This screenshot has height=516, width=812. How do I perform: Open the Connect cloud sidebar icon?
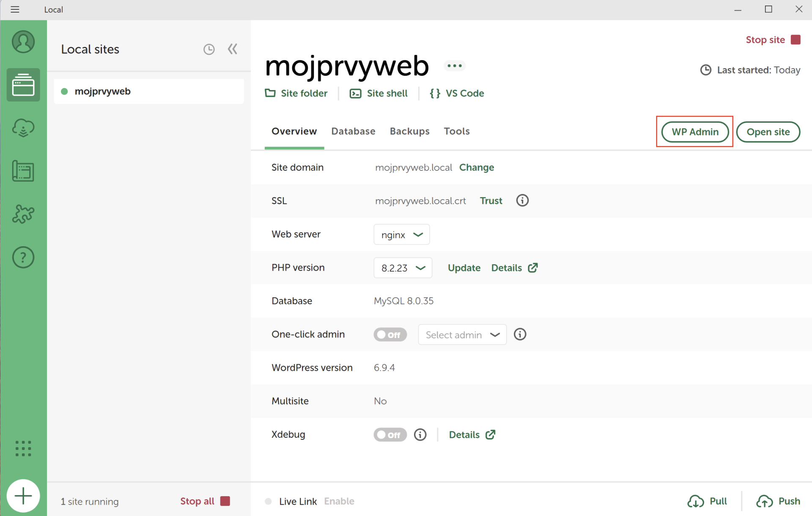point(23,128)
